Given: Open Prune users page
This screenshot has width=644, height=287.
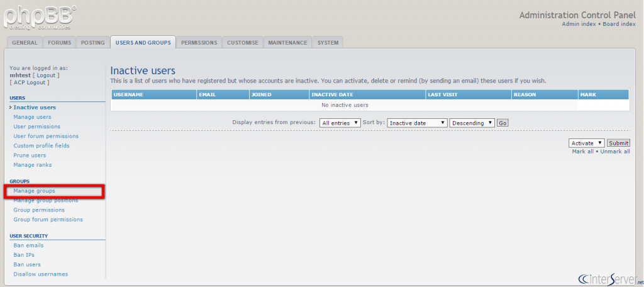Looking at the screenshot, I should (x=30, y=155).
